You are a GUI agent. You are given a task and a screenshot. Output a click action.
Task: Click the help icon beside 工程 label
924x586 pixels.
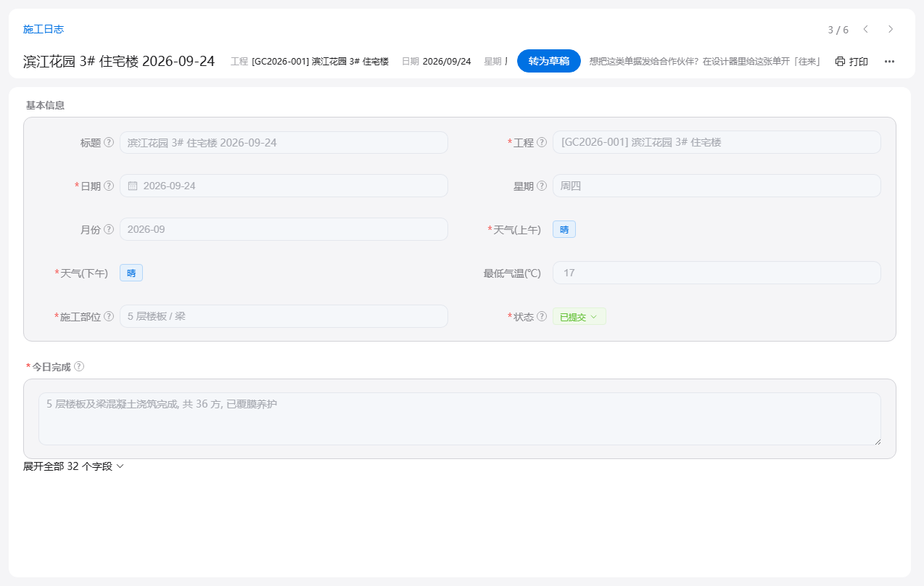tap(542, 142)
